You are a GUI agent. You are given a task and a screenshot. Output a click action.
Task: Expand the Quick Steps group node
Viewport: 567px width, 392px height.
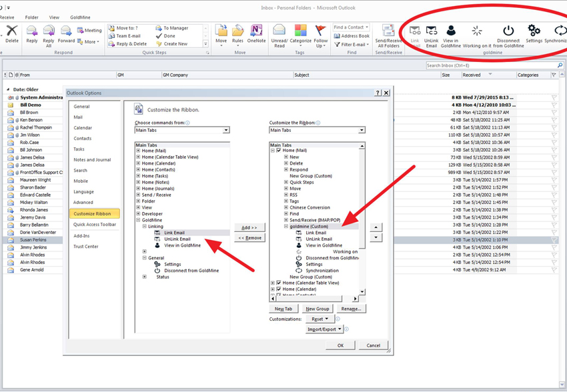pos(286,182)
